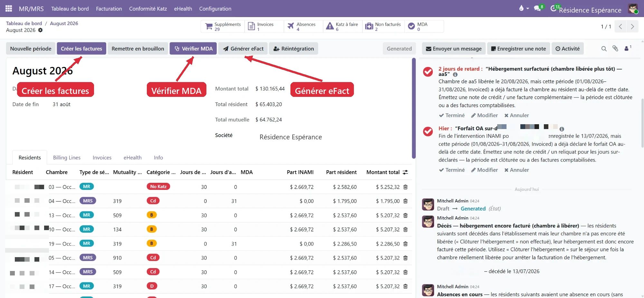Open the Absences 4 stat button
The width and height of the screenshot is (644, 298).
click(x=303, y=26)
